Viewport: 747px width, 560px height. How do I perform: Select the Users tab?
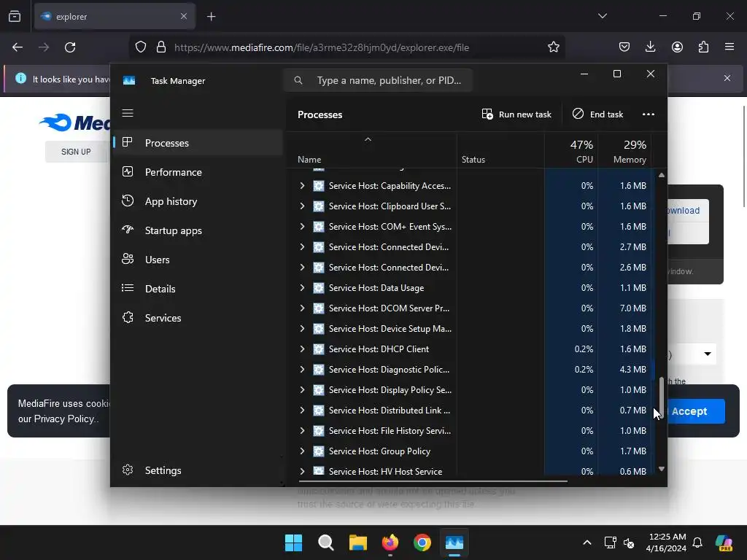tap(197, 260)
